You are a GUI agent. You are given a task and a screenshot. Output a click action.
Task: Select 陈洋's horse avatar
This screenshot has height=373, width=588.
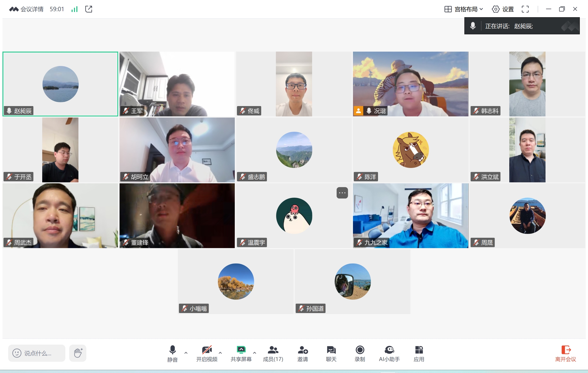(411, 150)
